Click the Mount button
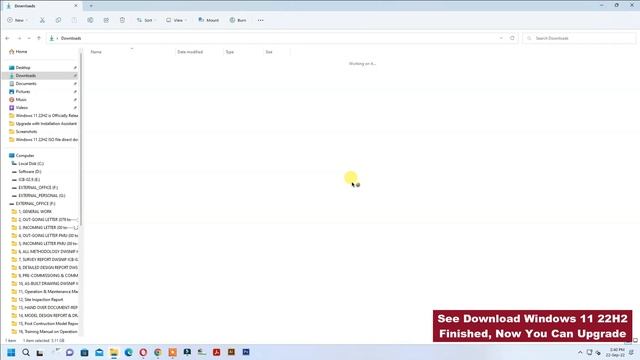Image resolution: width=640 pixels, height=360 pixels. pos(209,20)
